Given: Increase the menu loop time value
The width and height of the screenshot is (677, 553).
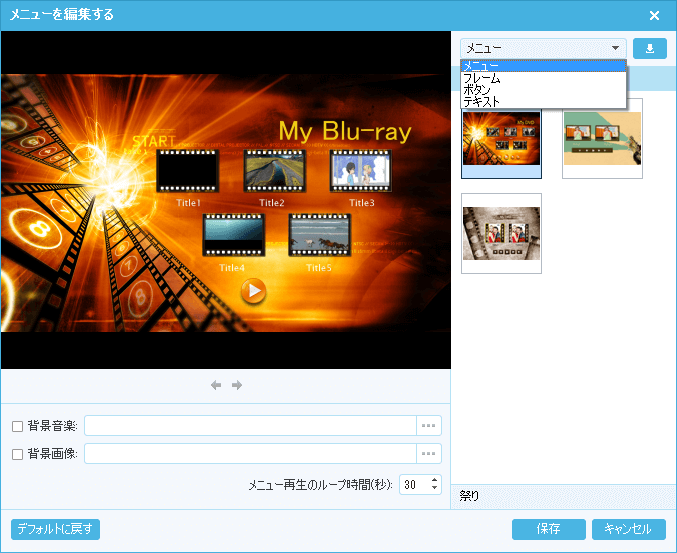Looking at the screenshot, I should 434,479.
